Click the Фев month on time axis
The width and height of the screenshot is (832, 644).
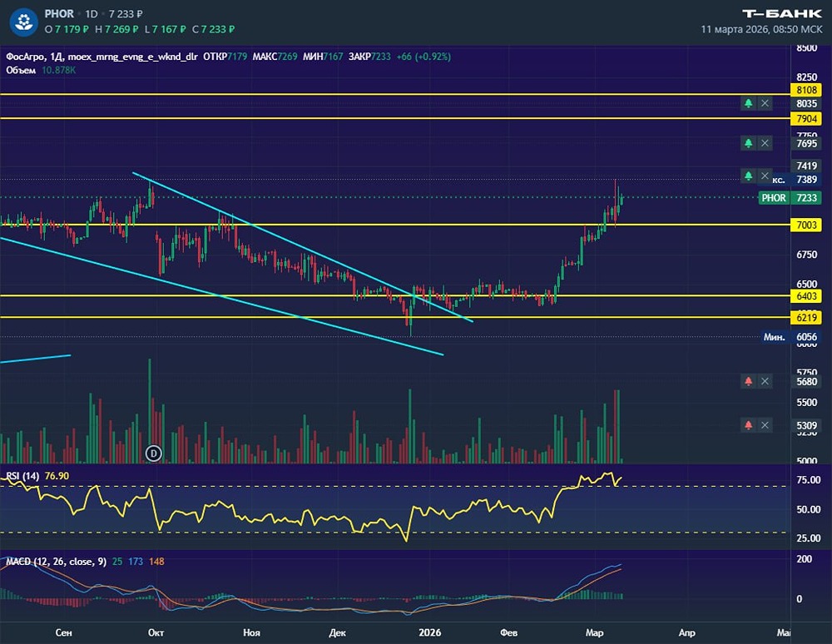click(x=509, y=632)
